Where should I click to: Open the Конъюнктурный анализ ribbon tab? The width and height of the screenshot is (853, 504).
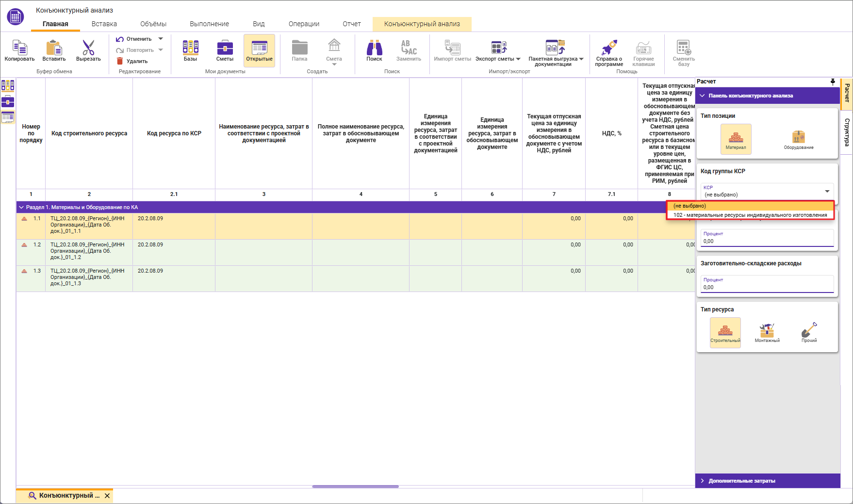coord(422,24)
